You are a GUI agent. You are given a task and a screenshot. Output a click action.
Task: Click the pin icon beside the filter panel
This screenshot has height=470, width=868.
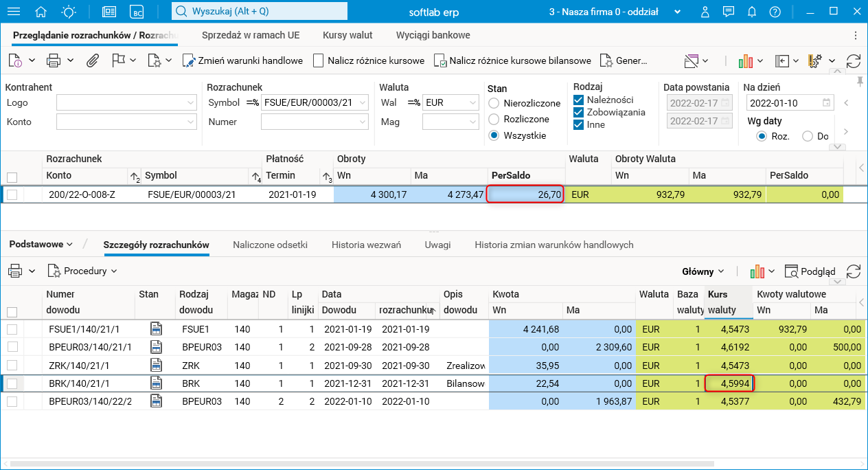[x=858, y=82]
